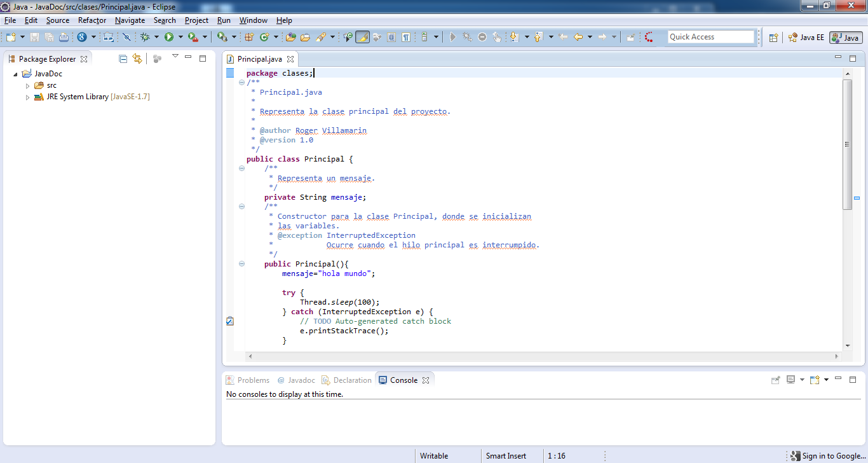The image size is (868, 463).
Task: Toggle Mark Occurrences highlighter button
Action: click(x=362, y=38)
